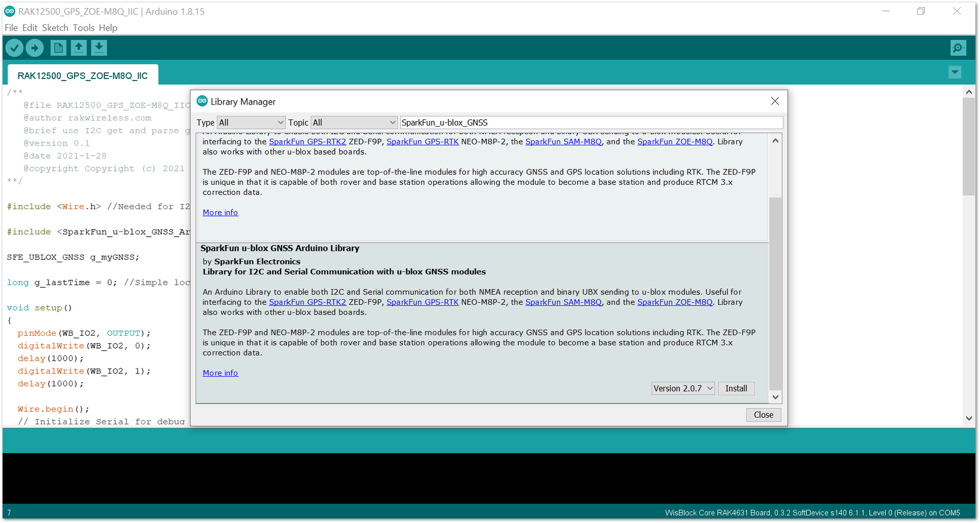Open the Version 2.0.7 dropdown
Screen dimensions: 980x523
683,388
